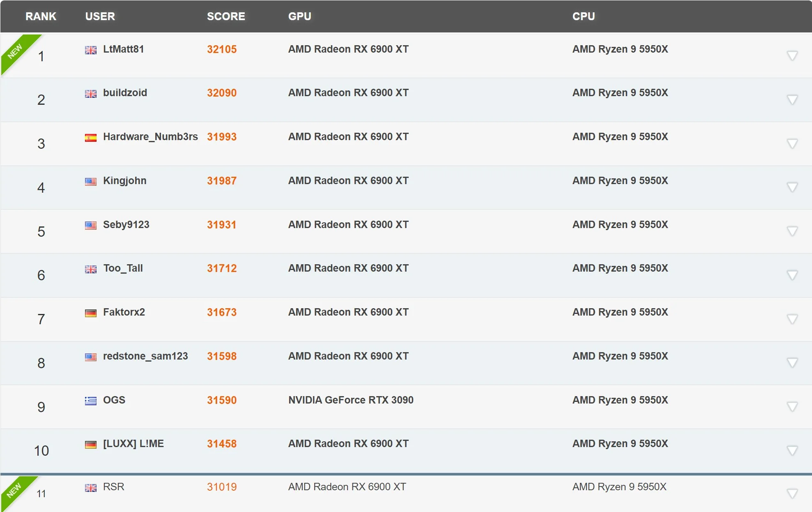
Task: Click the Spain flag beside Hardware_Numb3rs
Action: click(90, 138)
